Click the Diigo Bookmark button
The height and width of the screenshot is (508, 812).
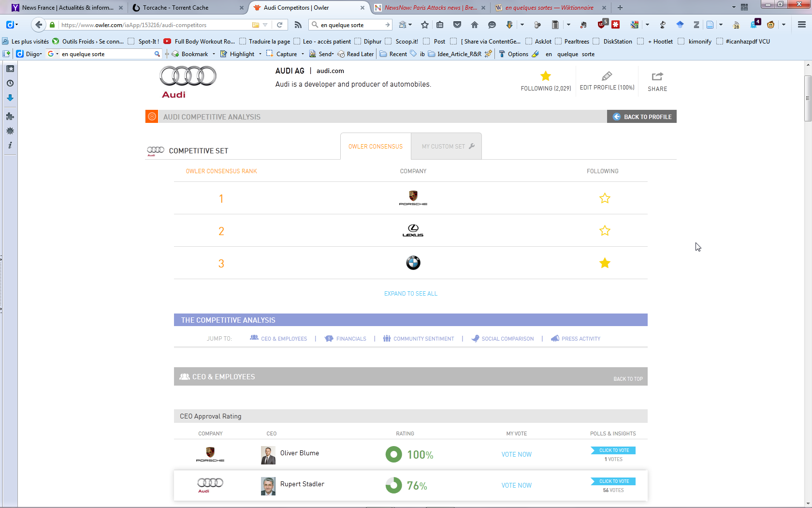click(x=190, y=54)
